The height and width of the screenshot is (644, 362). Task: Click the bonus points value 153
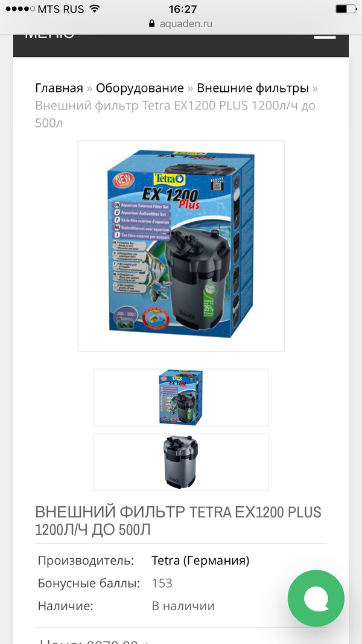(x=162, y=583)
